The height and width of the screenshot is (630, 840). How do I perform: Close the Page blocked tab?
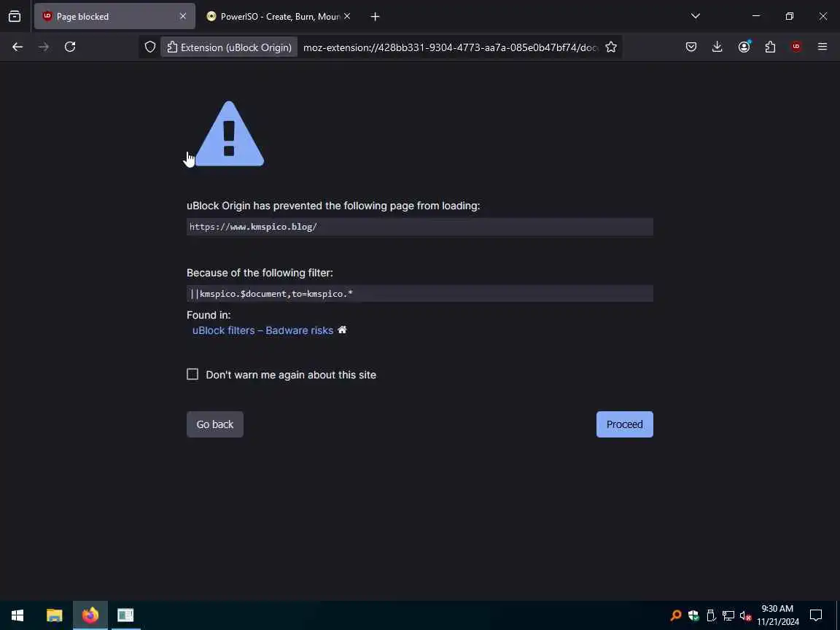tap(183, 17)
